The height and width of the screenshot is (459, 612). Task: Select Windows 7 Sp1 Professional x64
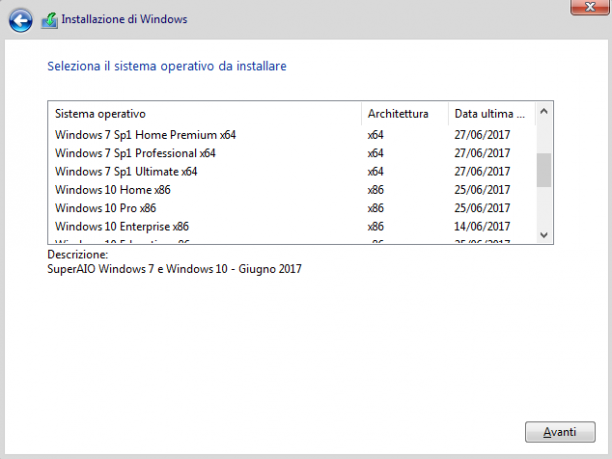click(292, 153)
